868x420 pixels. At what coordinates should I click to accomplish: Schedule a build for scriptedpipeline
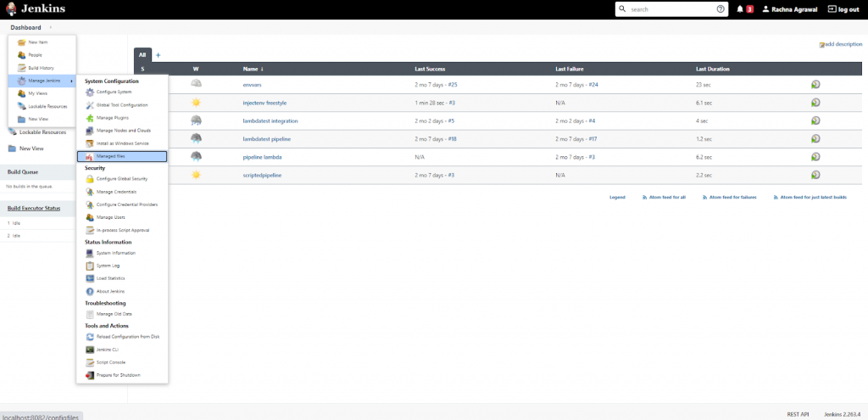[x=815, y=175]
